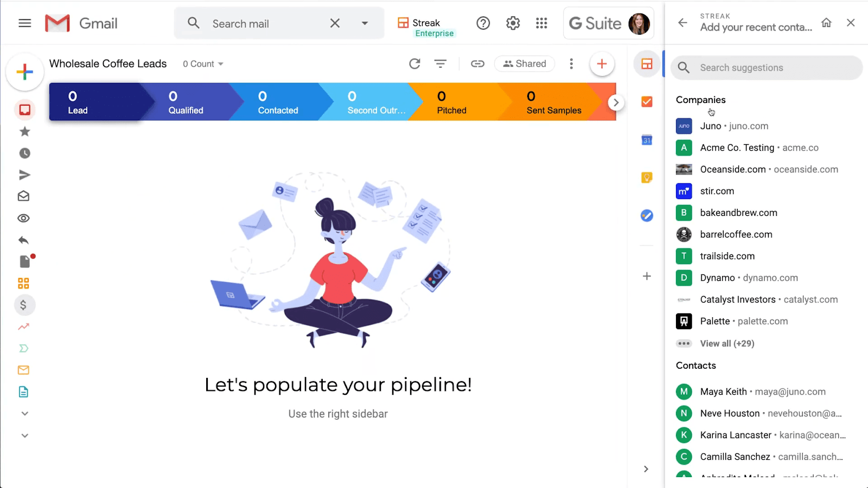Open the search mail dropdown arrow

point(365,23)
